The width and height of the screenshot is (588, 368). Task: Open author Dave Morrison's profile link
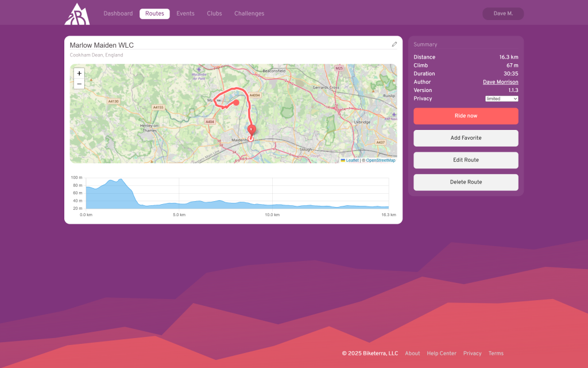click(500, 82)
